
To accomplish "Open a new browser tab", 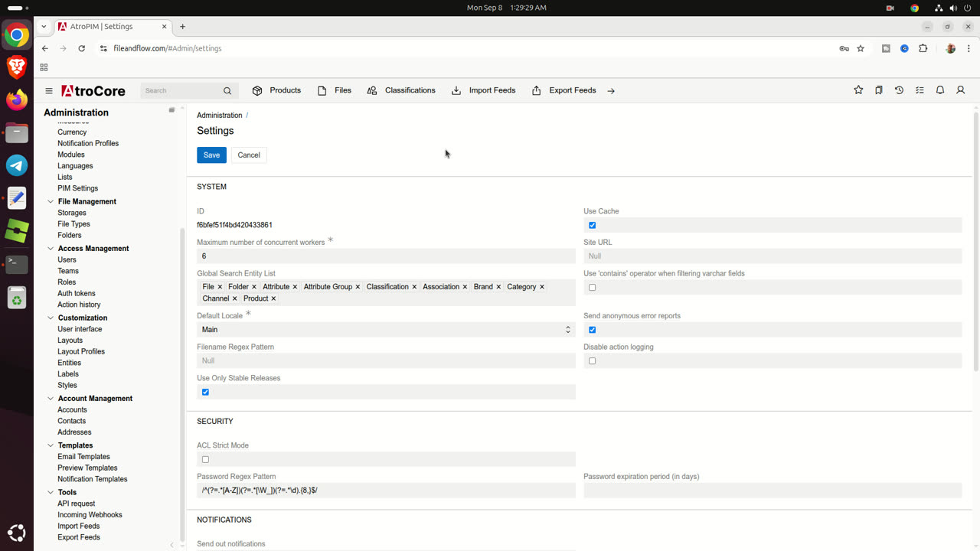I will point(182,26).
